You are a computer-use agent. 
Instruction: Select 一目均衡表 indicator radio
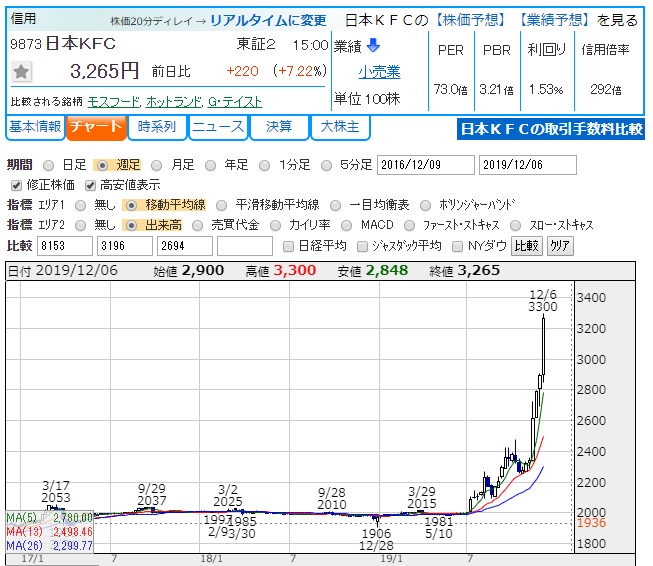tap(335, 205)
